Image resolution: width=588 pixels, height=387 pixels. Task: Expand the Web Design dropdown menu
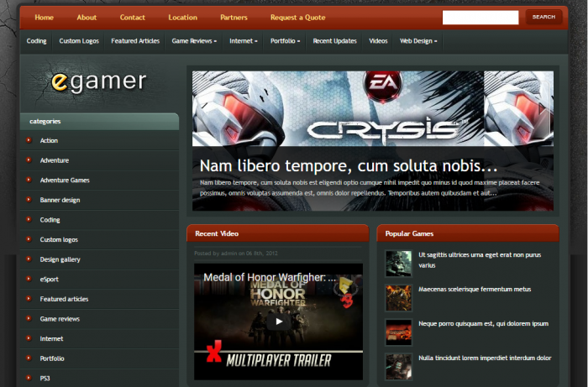pyautogui.click(x=418, y=41)
